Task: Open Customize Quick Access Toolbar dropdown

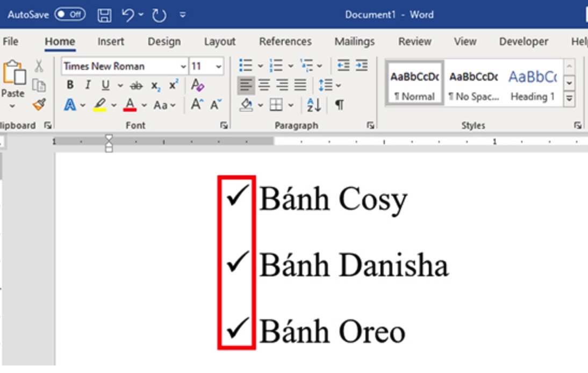Action: click(x=183, y=15)
